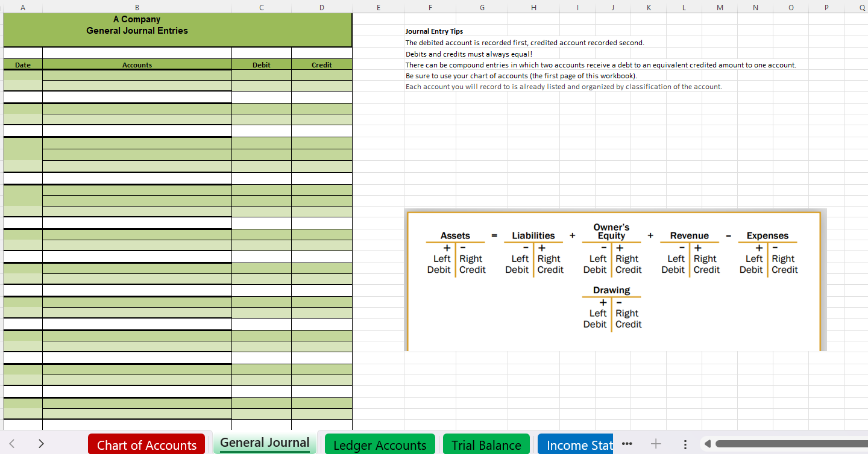Click the ellipsis icon to list all sheets
This screenshot has height=454, width=868.
(x=627, y=444)
